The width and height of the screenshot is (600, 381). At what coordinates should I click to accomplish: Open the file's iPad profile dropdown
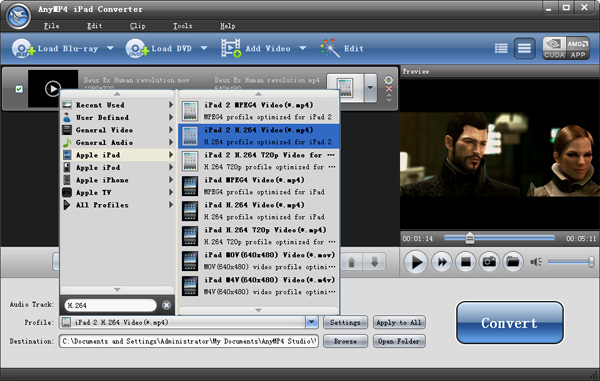click(370, 88)
